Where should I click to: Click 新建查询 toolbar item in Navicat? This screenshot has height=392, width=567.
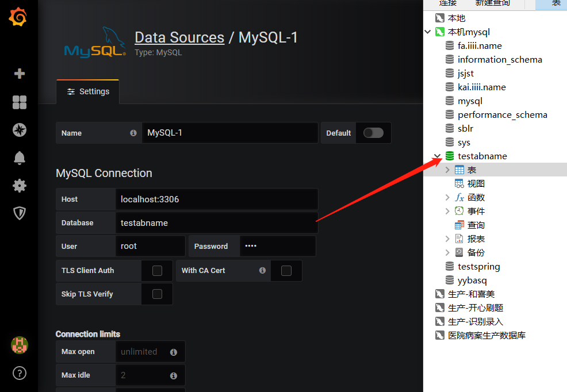(x=492, y=3)
